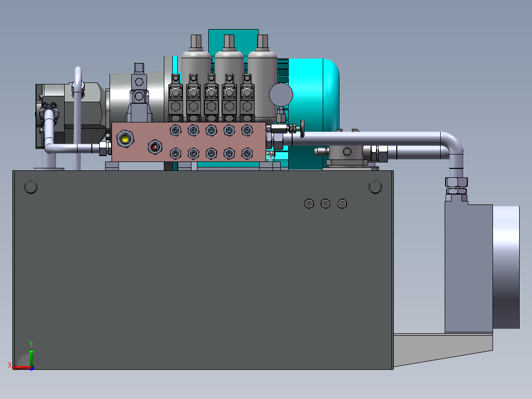Select the dark gray oil tank front face
The width and height of the screenshot is (532, 399).
tap(203, 270)
